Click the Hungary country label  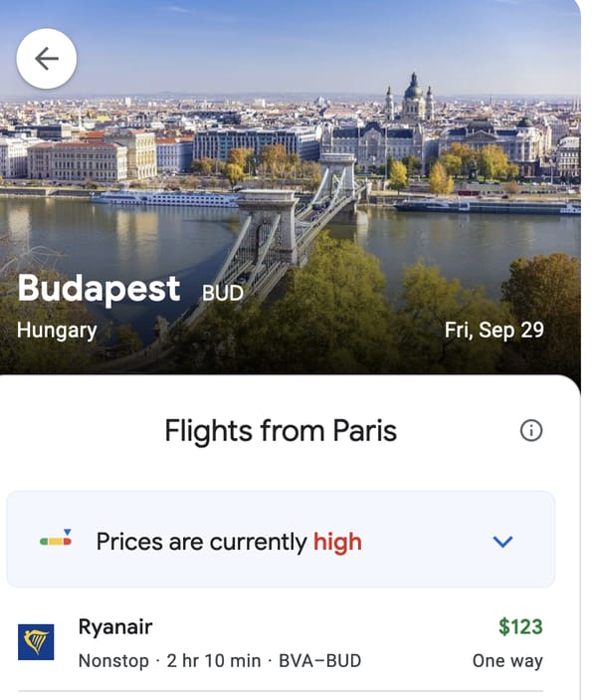coord(57,331)
